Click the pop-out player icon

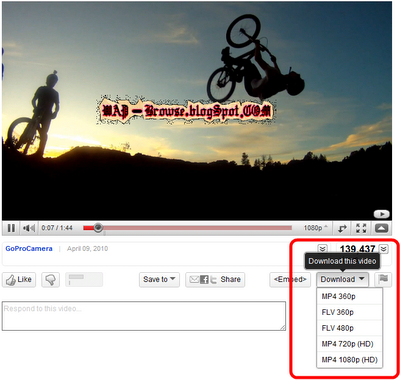(x=342, y=228)
